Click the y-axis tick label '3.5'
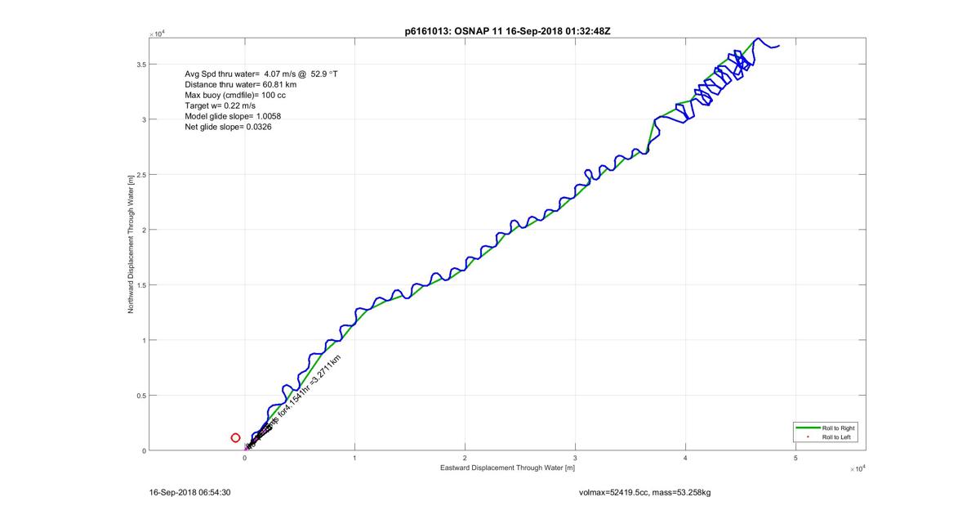 [x=140, y=64]
